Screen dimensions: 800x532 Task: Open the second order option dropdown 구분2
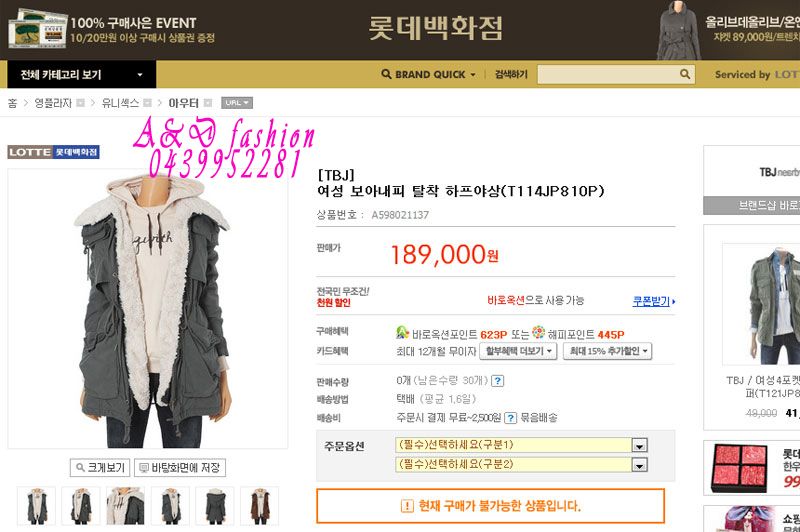(x=521, y=464)
